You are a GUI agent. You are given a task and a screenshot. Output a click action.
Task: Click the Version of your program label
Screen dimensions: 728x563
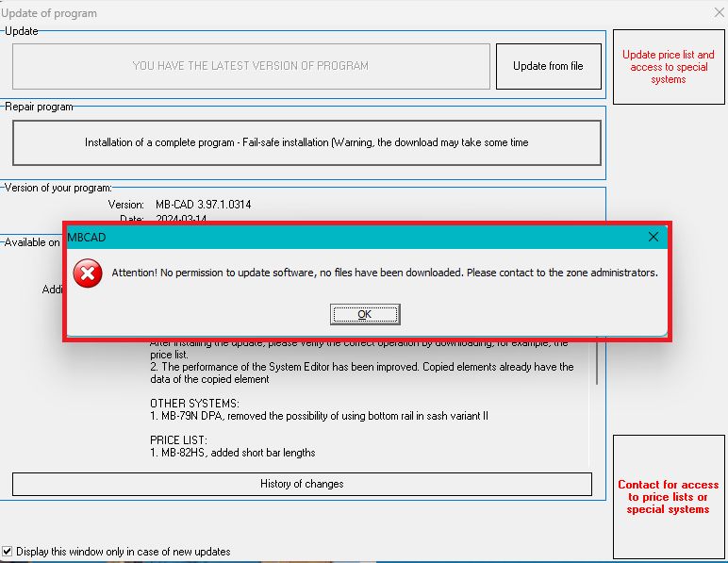point(58,188)
